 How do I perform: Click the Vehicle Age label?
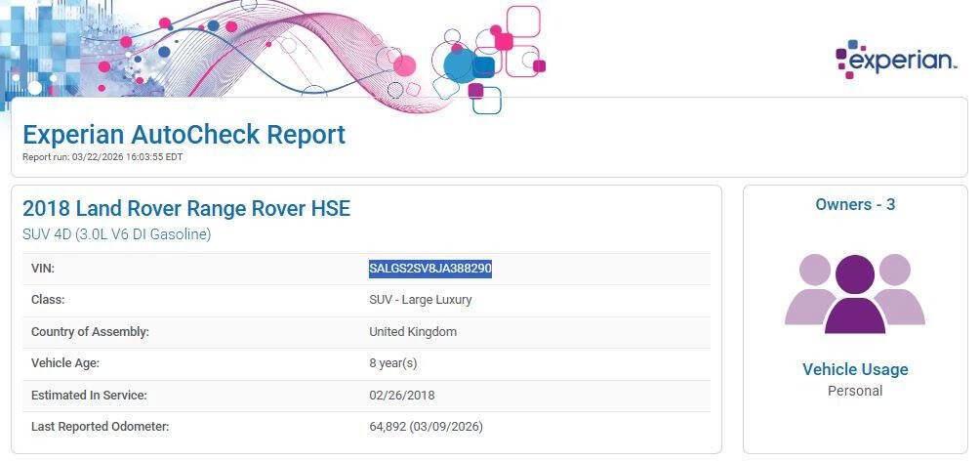click(x=64, y=363)
